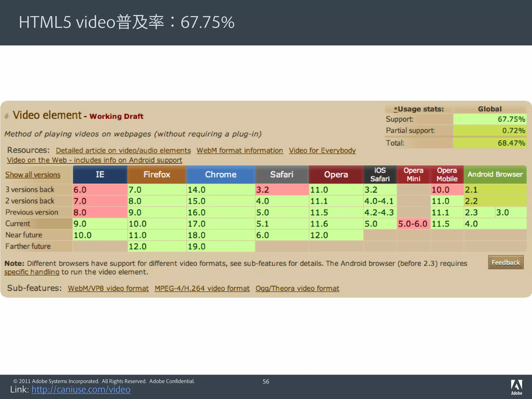532x399 pixels.
Task: Click the slide number 56
Action: [266, 381]
